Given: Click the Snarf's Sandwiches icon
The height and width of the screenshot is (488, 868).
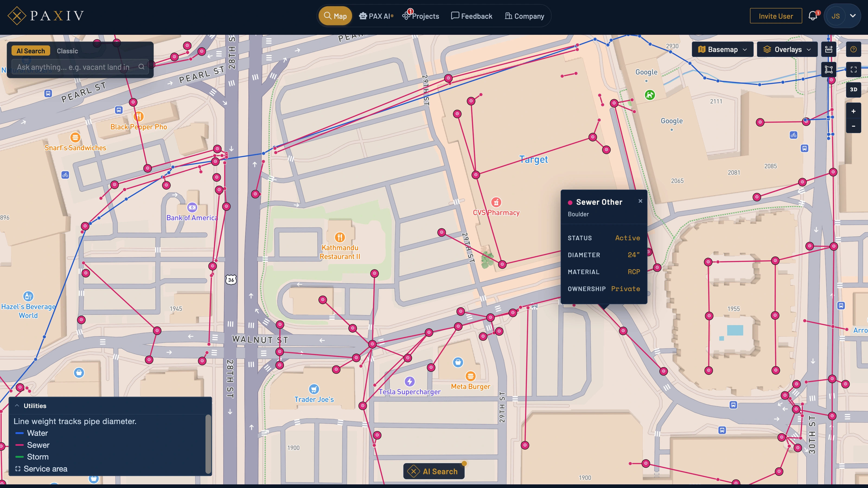Looking at the screenshot, I should [x=75, y=137].
